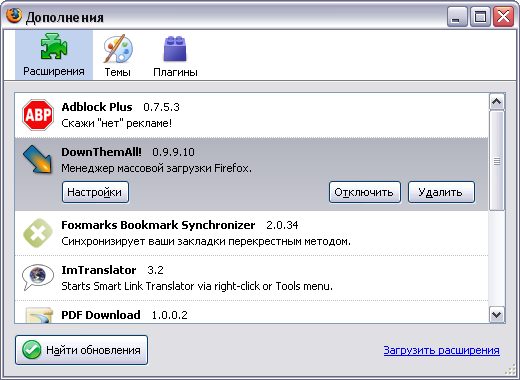Click the Foxmarks green cross icon

coord(38,233)
